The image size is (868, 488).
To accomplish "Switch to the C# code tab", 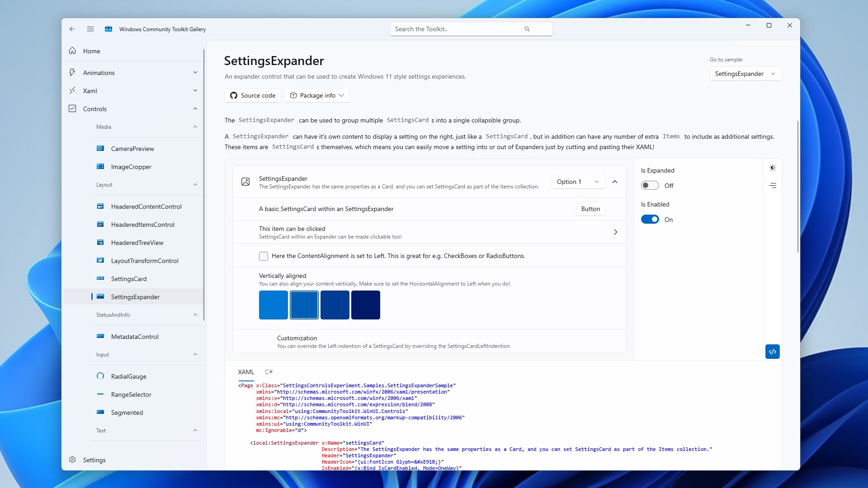I will 269,372.
